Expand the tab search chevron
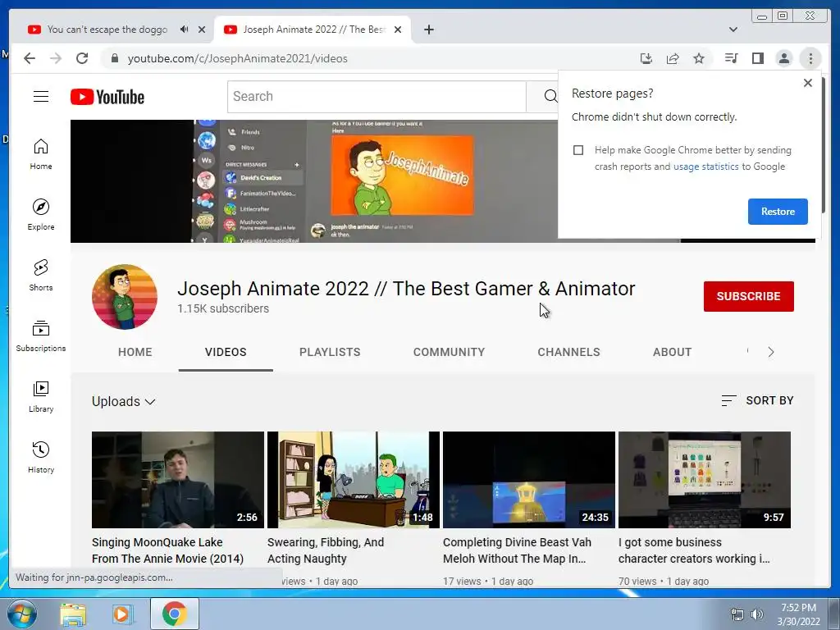 click(733, 30)
